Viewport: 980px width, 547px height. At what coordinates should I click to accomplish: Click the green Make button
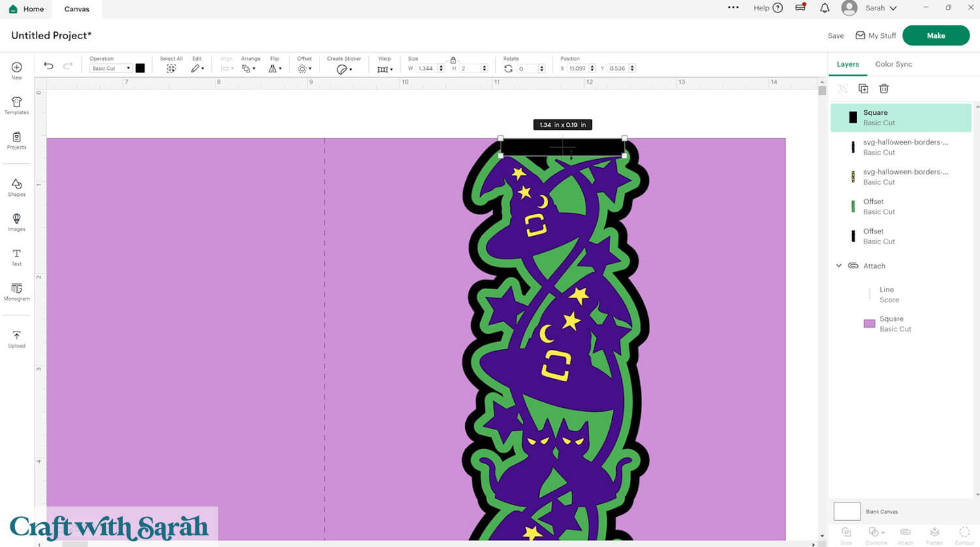pyautogui.click(x=936, y=35)
